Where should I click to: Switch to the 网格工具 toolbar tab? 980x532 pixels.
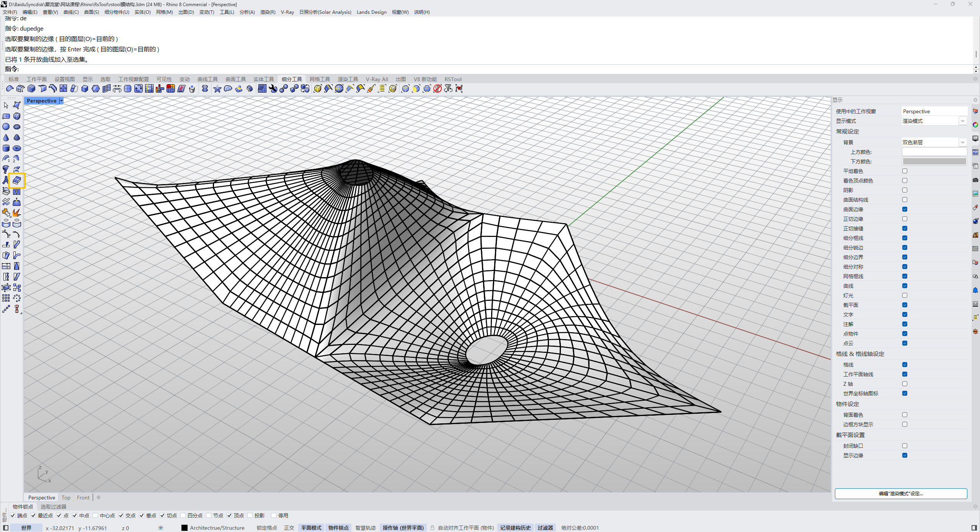pyautogui.click(x=320, y=79)
